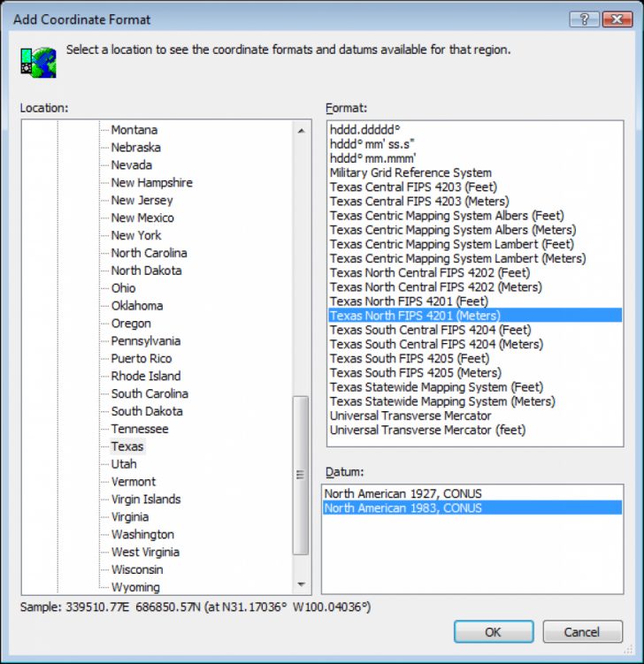The height and width of the screenshot is (664, 644).
Task: Select Universal Transverse Mercator (feet) format
Action: (x=427, y=430)
